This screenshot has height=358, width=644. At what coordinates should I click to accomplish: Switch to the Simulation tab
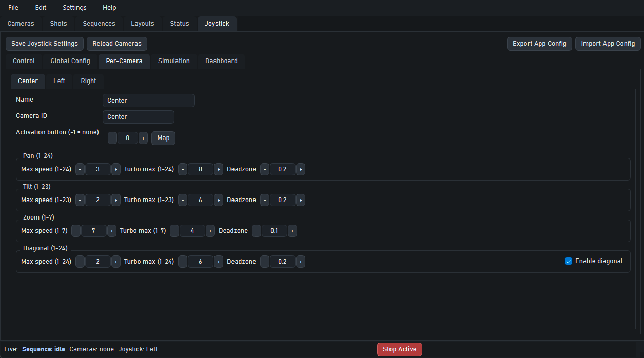click(173, 61)
